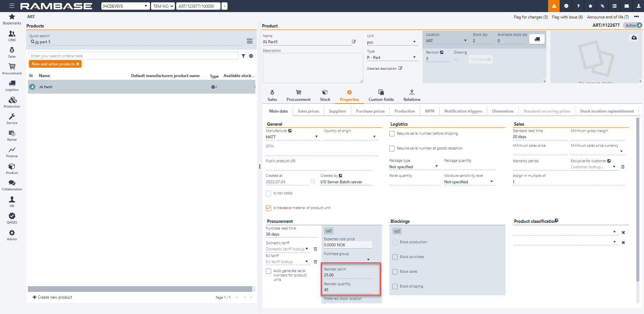The image size is (644, 314).
Task: Check the Block purchase checkbox
Action: point(395,257)
